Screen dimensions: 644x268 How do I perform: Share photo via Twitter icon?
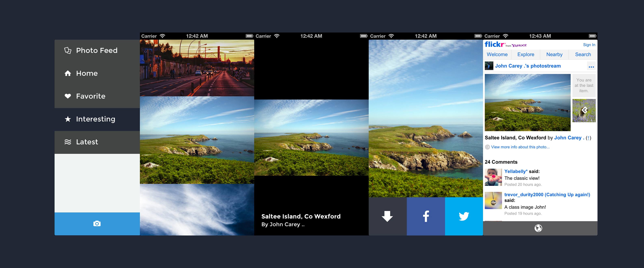[x=464, y=216]
